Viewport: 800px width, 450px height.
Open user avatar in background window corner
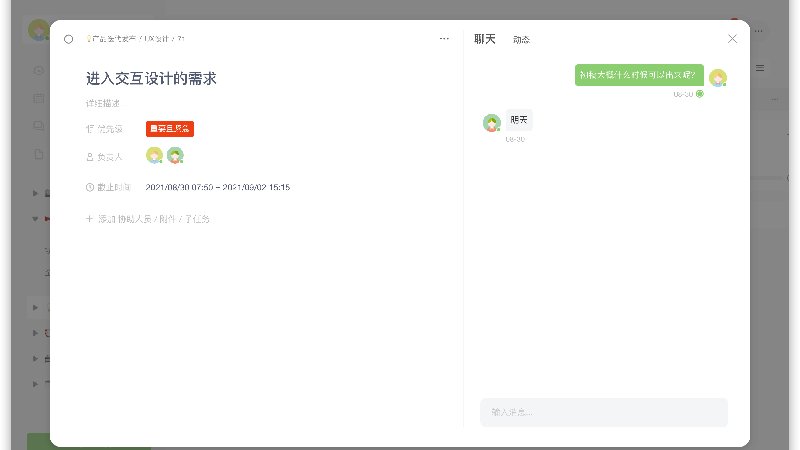pos(39,30)
